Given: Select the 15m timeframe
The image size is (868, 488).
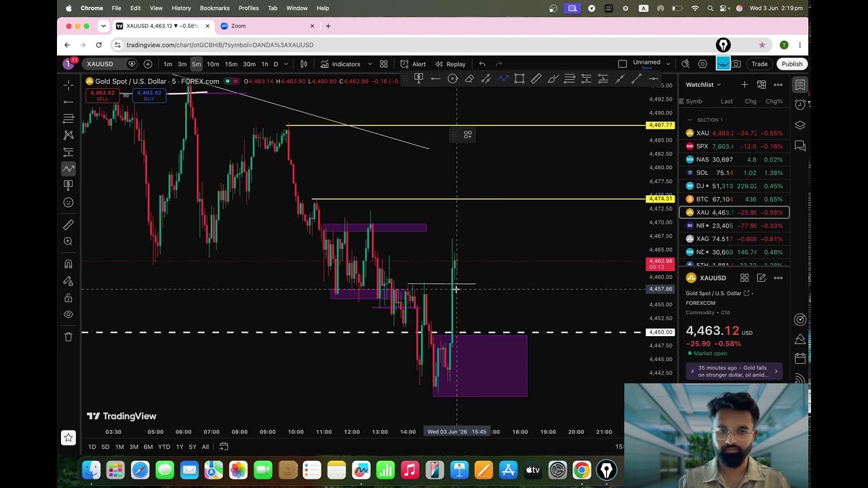Looking at the screenshot, I should click(231, 64).
